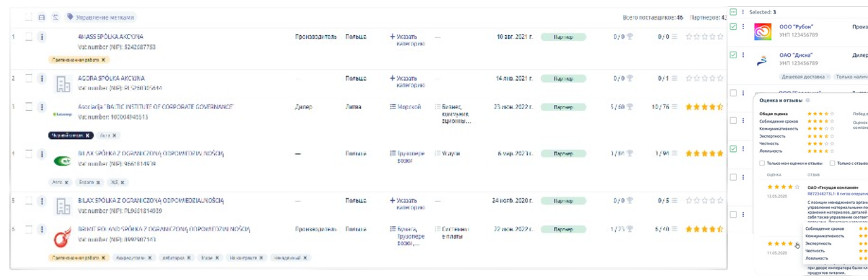The image size is (868, 280).
Task: Open the ОАО "Дисна" company link
Action: pos(796,55)
